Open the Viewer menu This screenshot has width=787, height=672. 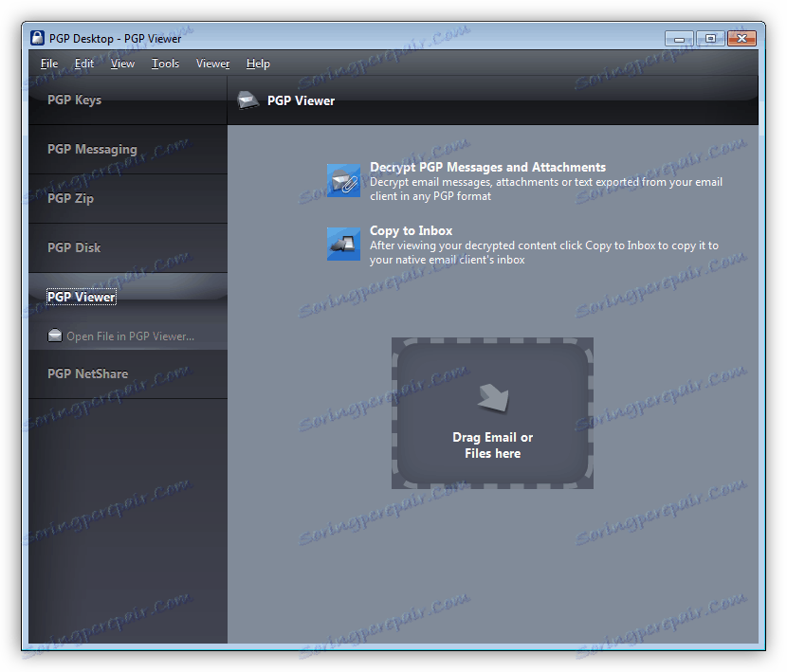pos(212,64)
